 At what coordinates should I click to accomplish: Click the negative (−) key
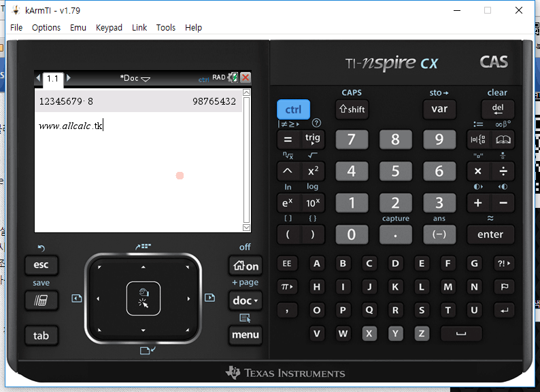pyautogui.click(x=439, y=234)
